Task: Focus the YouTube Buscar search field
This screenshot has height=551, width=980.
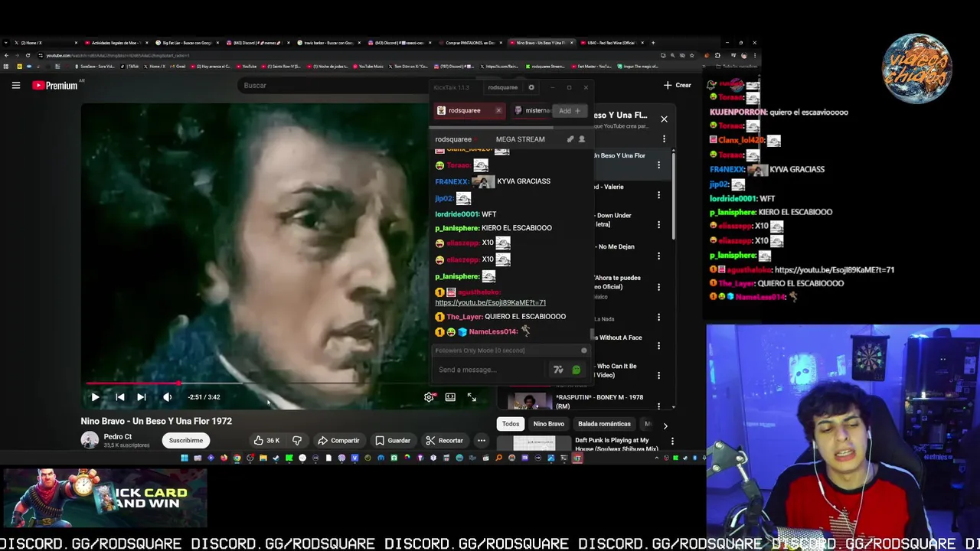Action: click(333, 85)
